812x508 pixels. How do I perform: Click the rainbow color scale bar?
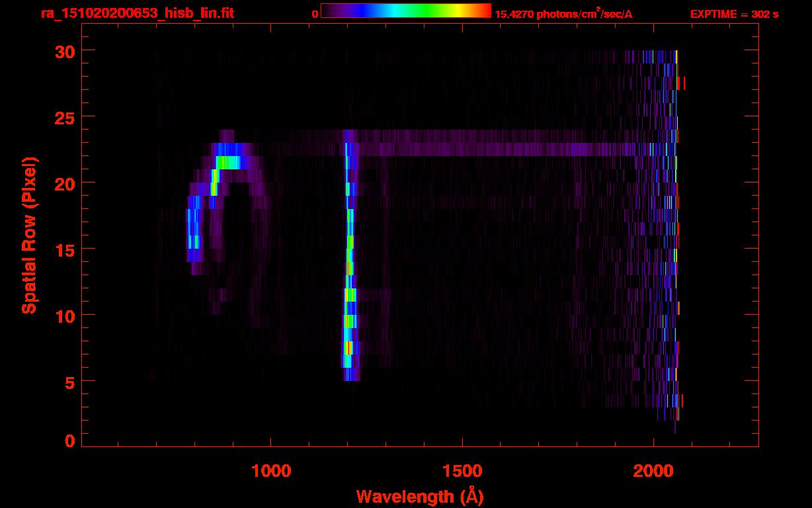405,11
